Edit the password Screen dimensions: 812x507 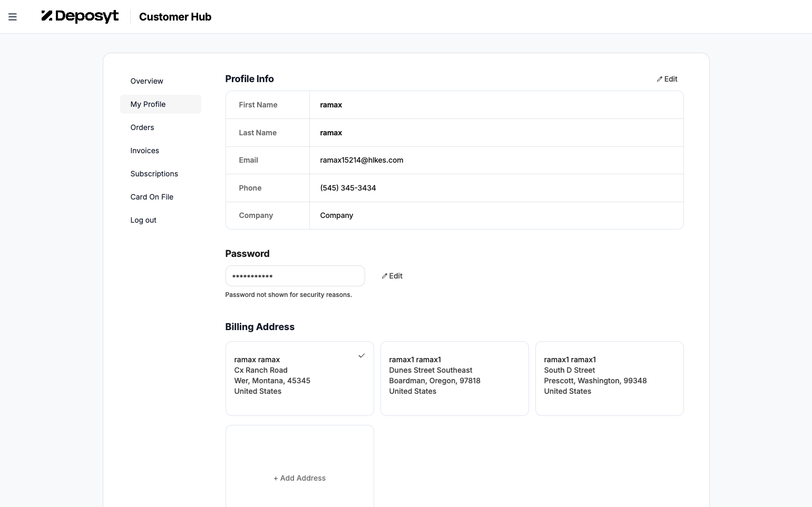point(392,276)
